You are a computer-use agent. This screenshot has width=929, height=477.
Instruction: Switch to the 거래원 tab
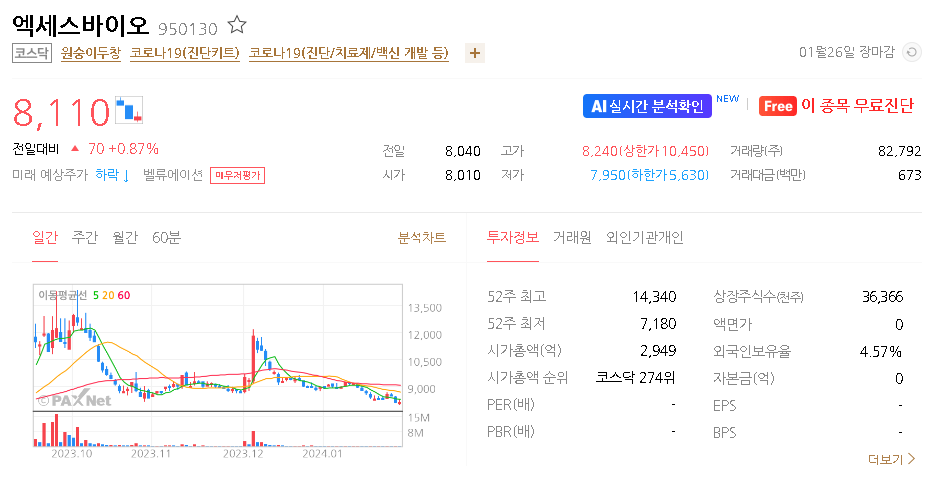click(572, 238)
